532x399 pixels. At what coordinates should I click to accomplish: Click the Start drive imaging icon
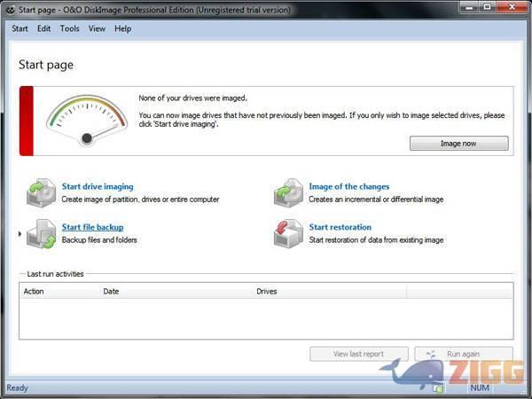[x=42, y=192]
